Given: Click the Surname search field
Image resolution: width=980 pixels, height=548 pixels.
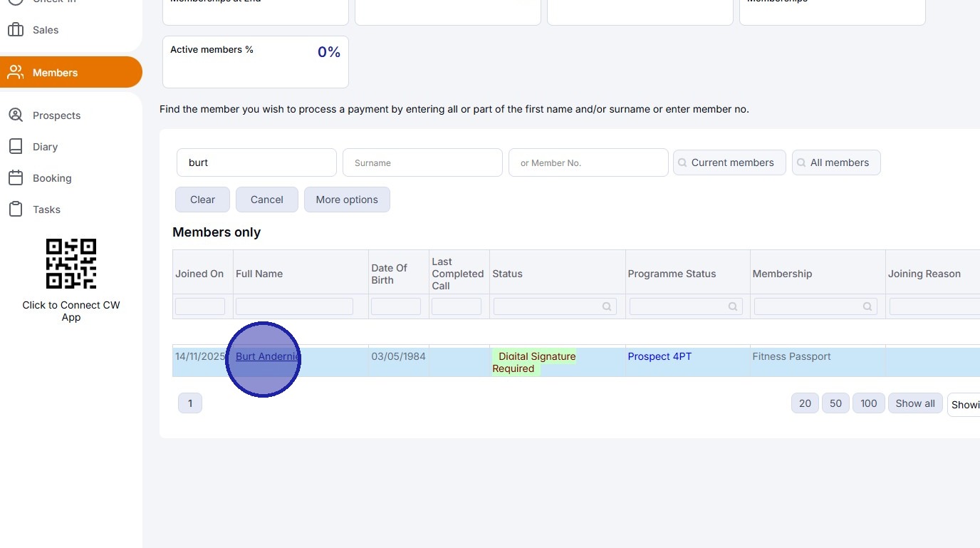Looking at the screenshot, I should coord(423,162).
